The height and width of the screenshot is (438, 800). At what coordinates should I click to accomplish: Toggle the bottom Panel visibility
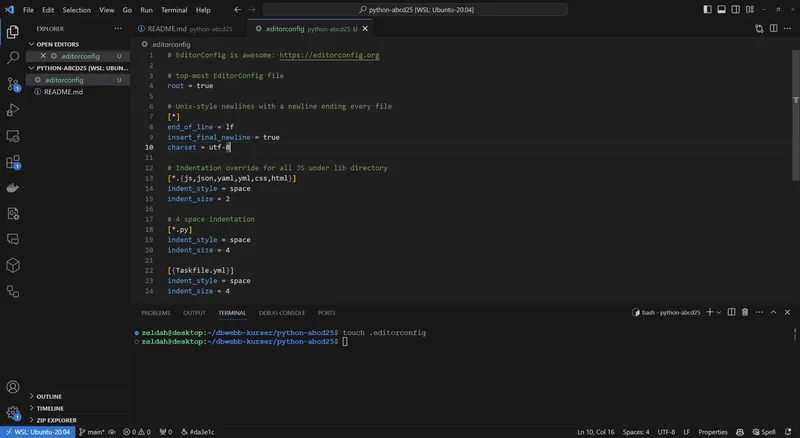[721, 9]
